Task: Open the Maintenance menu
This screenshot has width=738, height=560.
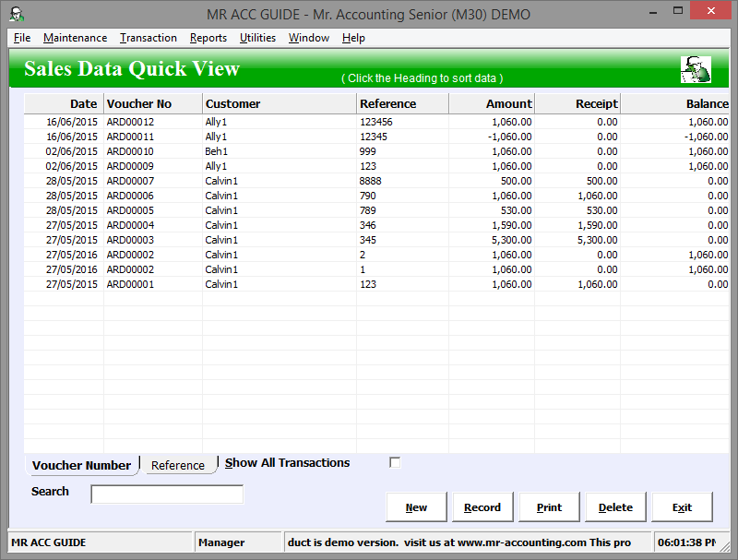Action: [x=75, y=38]
